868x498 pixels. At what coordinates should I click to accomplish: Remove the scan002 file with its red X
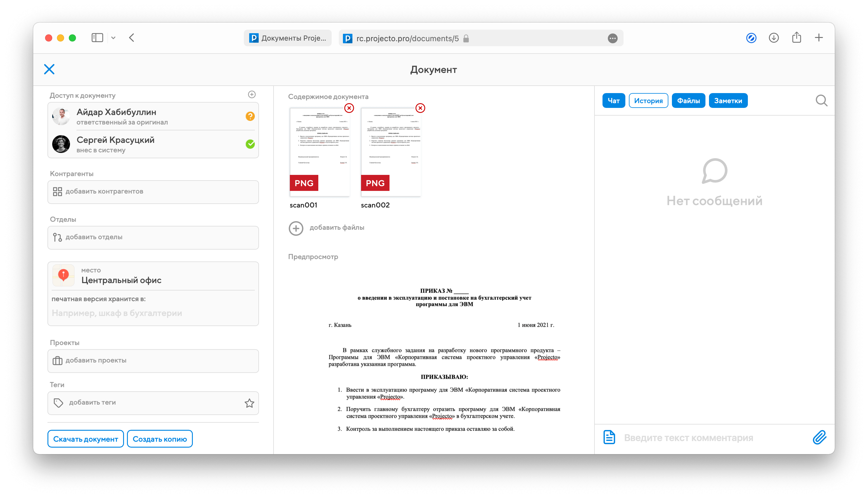point(420,108)
